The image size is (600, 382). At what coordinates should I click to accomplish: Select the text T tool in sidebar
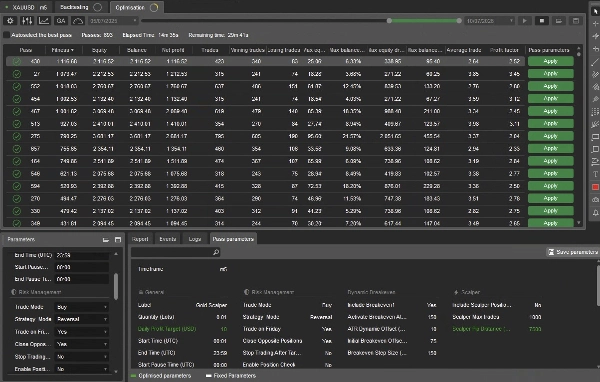(595, 174)
